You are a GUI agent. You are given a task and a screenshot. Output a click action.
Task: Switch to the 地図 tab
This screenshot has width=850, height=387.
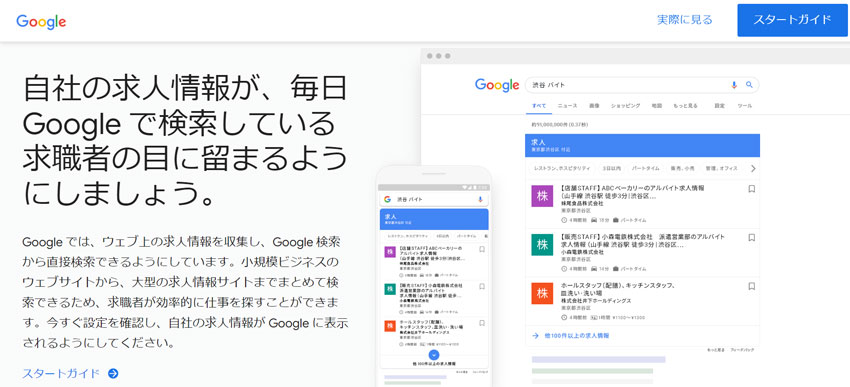point(656,106)
